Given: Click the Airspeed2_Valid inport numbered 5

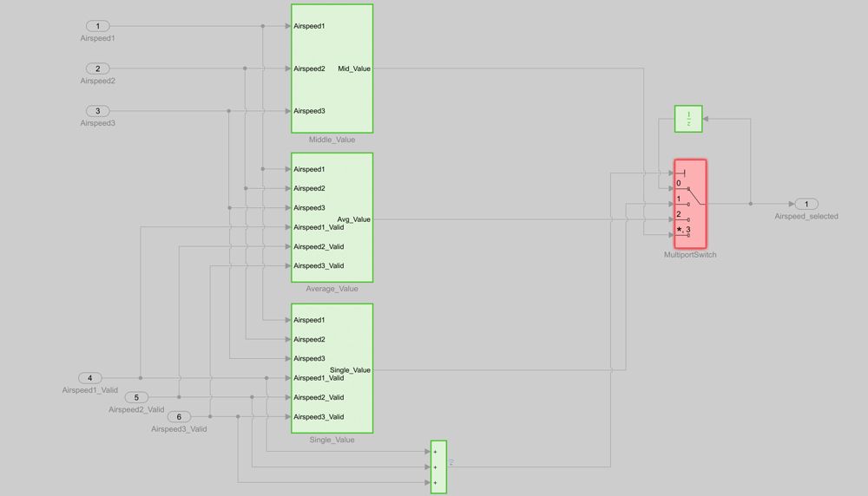Looking at the screenshot, I should [136, 397].
